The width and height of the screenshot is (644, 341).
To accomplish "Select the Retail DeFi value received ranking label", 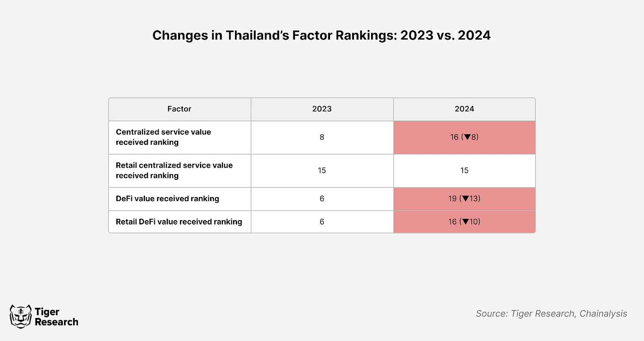I will 179,222.
